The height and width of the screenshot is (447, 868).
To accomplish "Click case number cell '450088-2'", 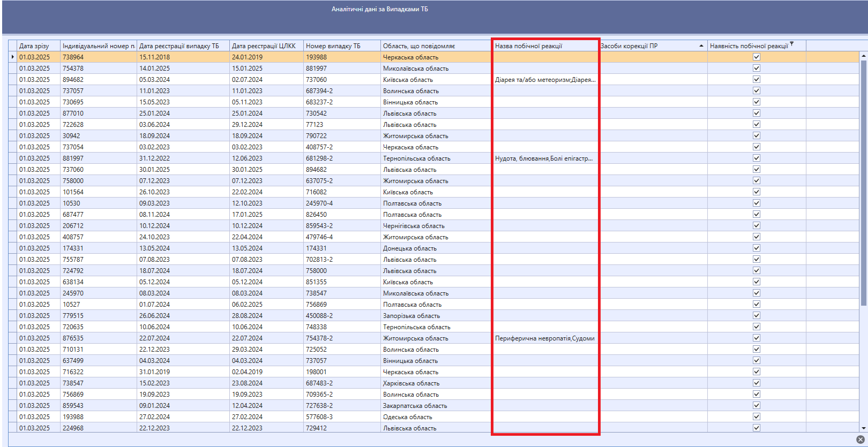I will [342, 315].
